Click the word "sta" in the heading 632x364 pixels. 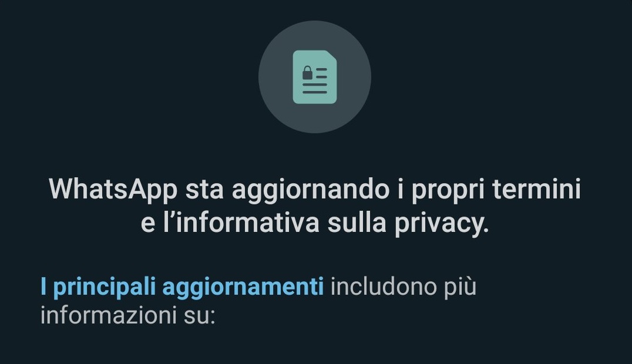tap(204, 190)
